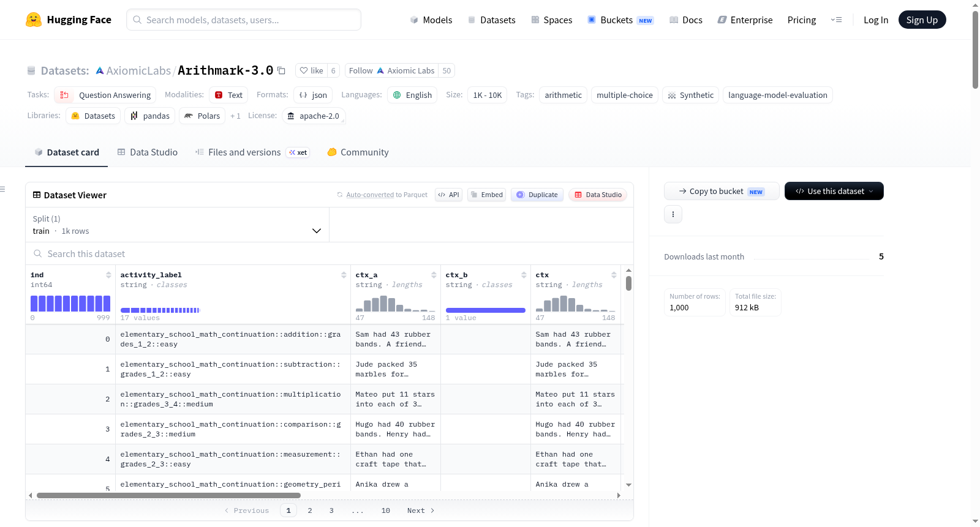Screen dimensions: 980x527
Task: Open the navigation more-options menu icon
Action: [x=836, y=20]
